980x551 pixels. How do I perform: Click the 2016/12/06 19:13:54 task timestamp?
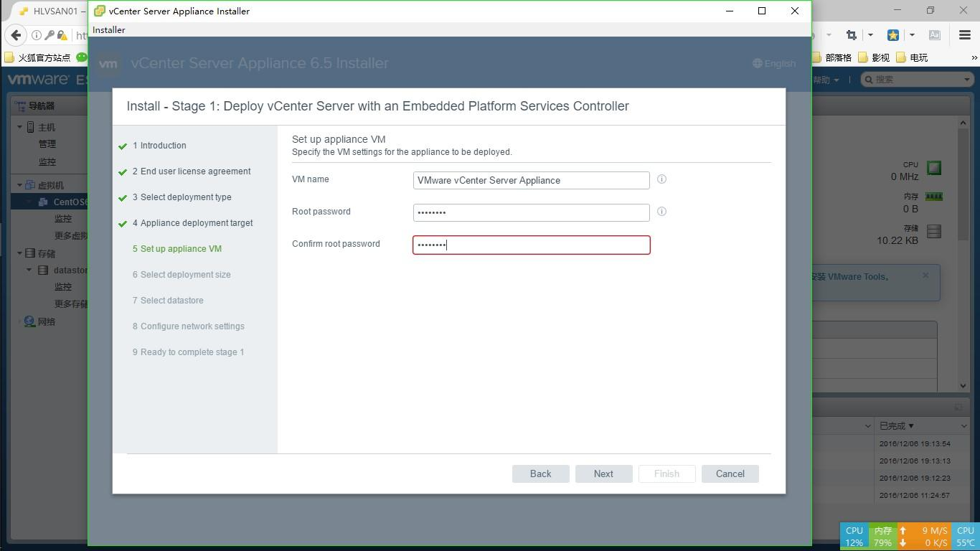point(915,443)
